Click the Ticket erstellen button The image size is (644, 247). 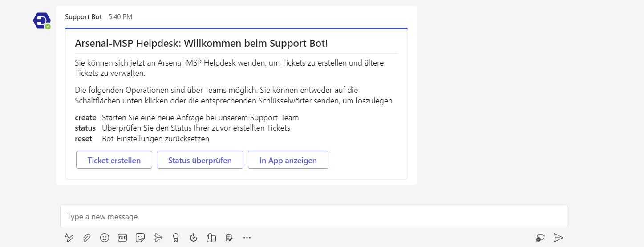pyautogui.click(x=114, y=160)
